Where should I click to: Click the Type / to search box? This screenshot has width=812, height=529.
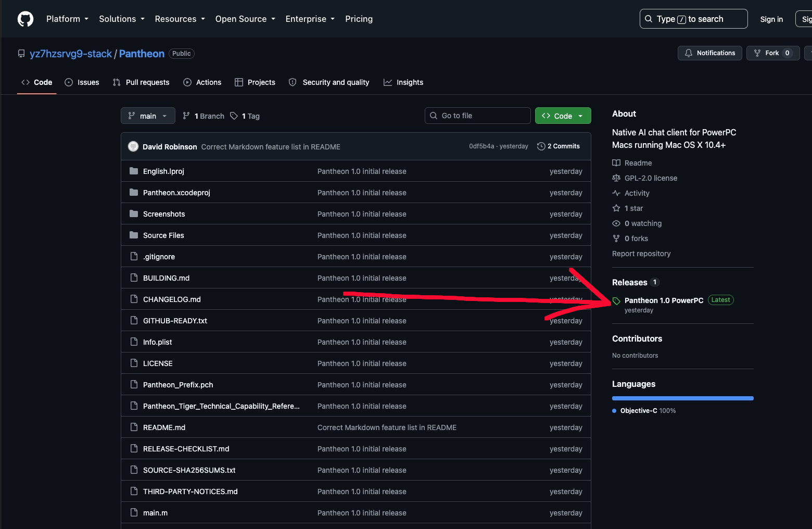pos(693,19)
